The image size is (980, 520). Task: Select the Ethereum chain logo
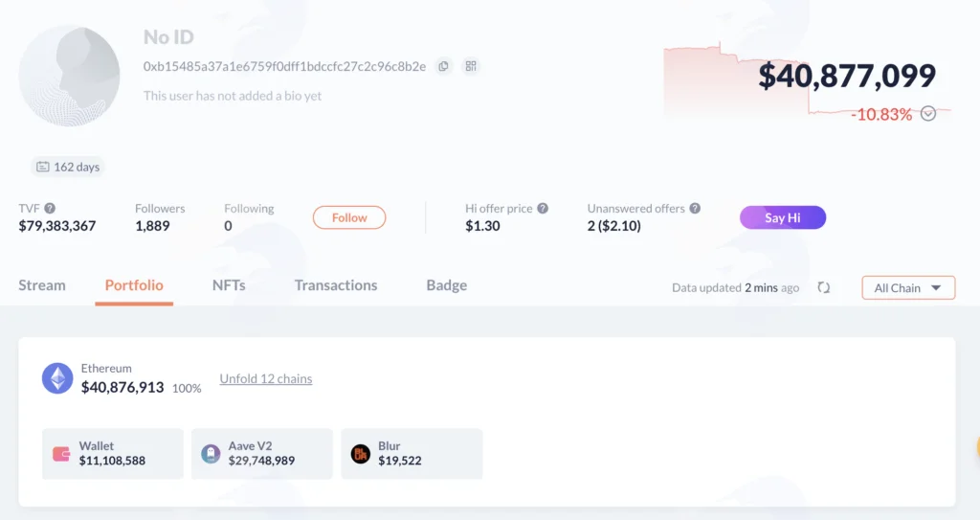(57, 378)
